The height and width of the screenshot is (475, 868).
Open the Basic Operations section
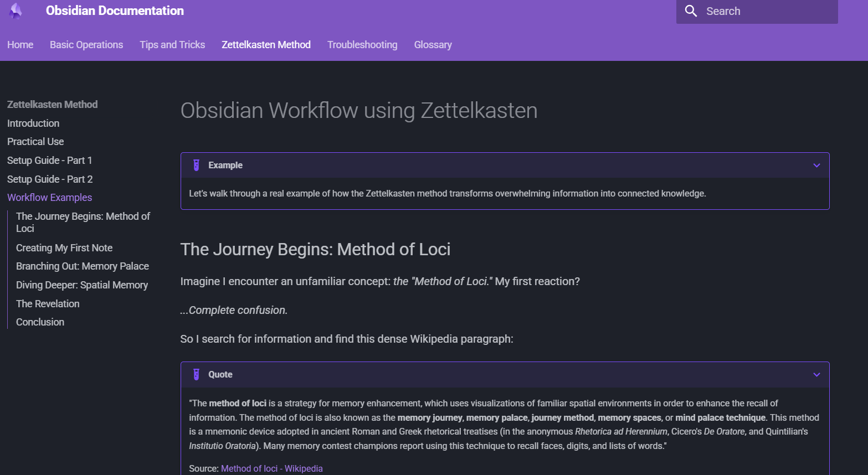coord(86,44)
